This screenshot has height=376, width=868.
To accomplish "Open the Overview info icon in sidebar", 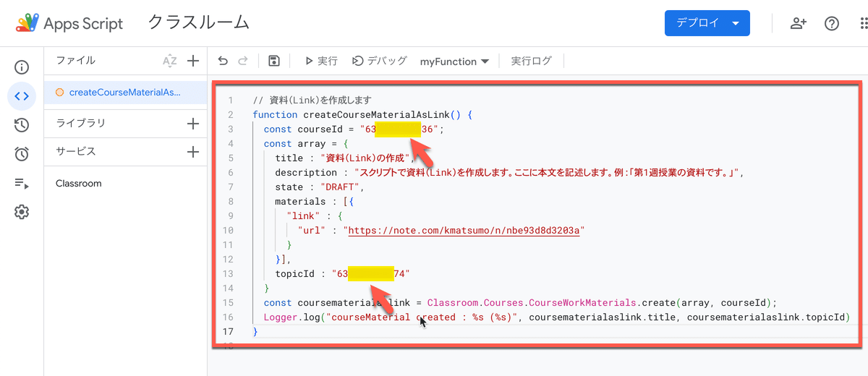I will coord(22,68).
